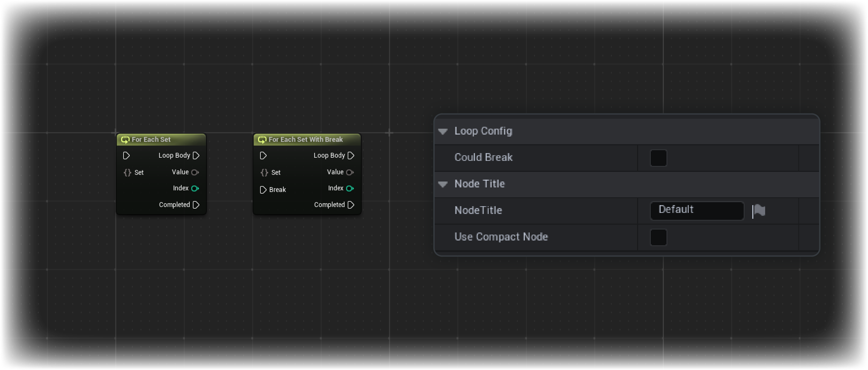The image size is (868, 370).
Task: Enable the Could Break checkbox
Action: (659, 157)
